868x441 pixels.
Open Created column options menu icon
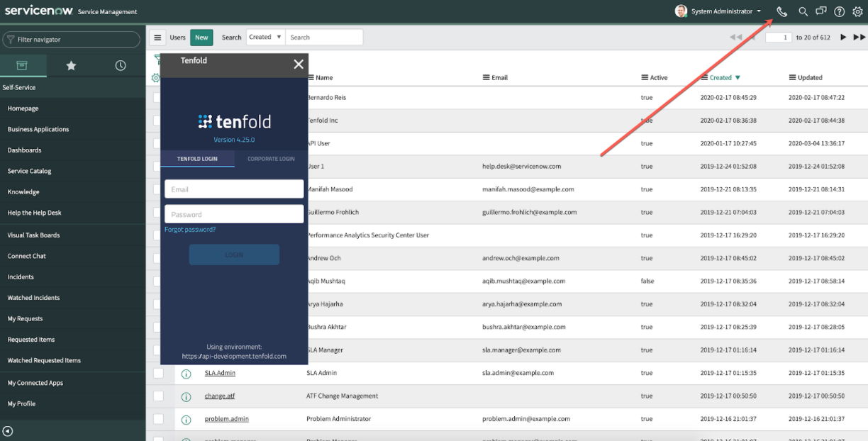pos(704,77)
